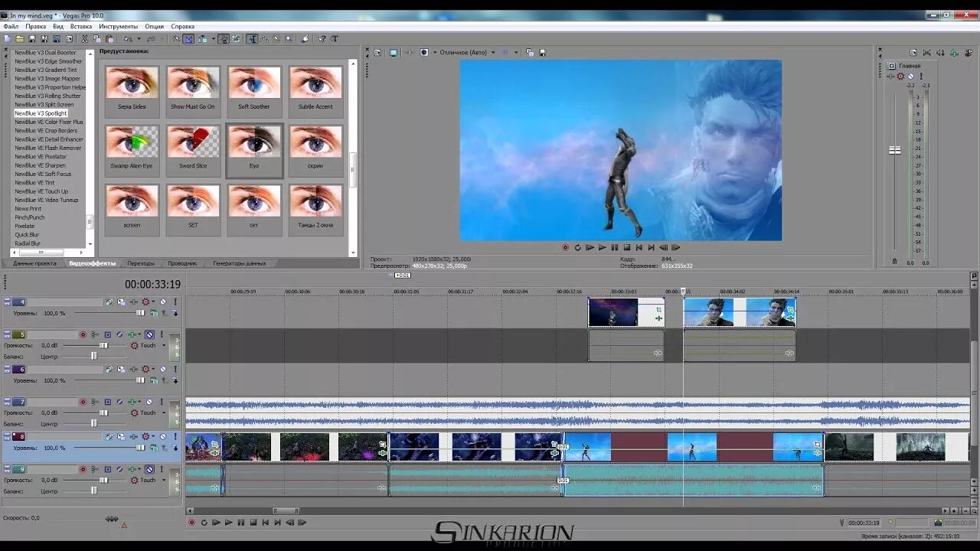Open the Файл menu
Image resolution: width=980 pixels, height=551 pixels.
[11, 26]
